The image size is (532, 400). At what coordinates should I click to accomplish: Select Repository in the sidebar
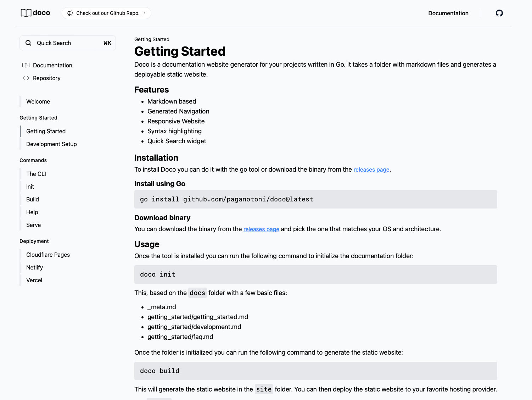(x=46, y=78)
